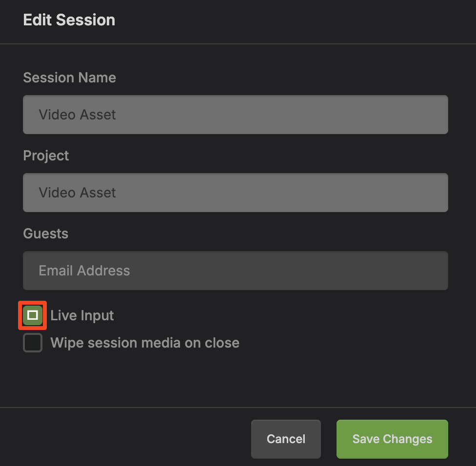Screen dimensions: 476x466
Task: Tick the empty checkbox below Live Input
Action: (33, 343)
